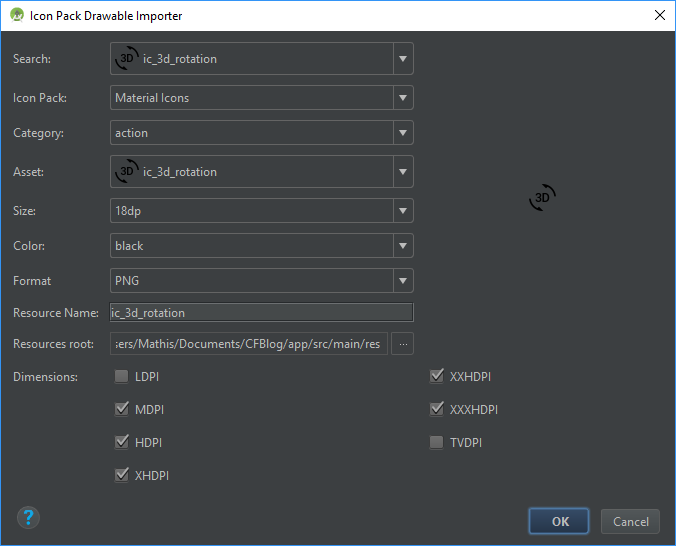The image size is (676, 546).
Task: Expand the Format dropdown arrow
Action: click(403, 281)
